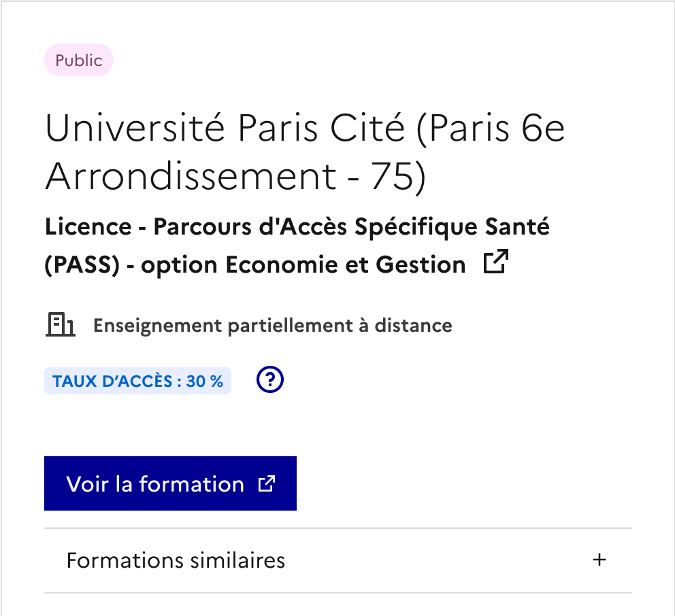Click the Enseignement partiellement à distance label
Viewport: 675px width, 616px height.
[272, 326]
